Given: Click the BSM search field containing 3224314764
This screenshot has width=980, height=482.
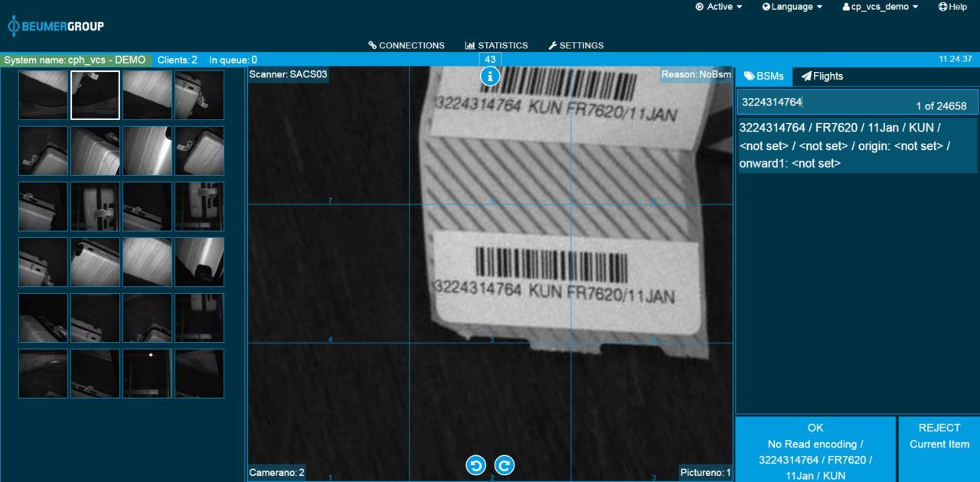Looking at the screenshot, I should [x=858, y=102].
